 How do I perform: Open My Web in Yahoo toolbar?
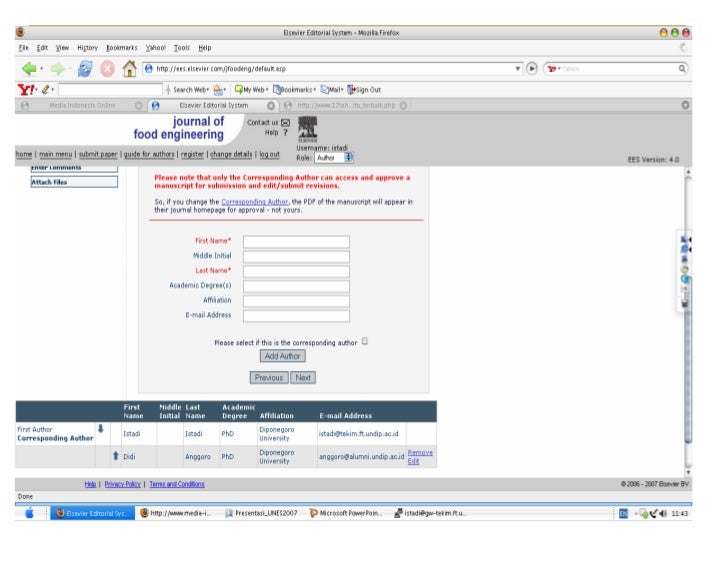[x=251, y=90]
